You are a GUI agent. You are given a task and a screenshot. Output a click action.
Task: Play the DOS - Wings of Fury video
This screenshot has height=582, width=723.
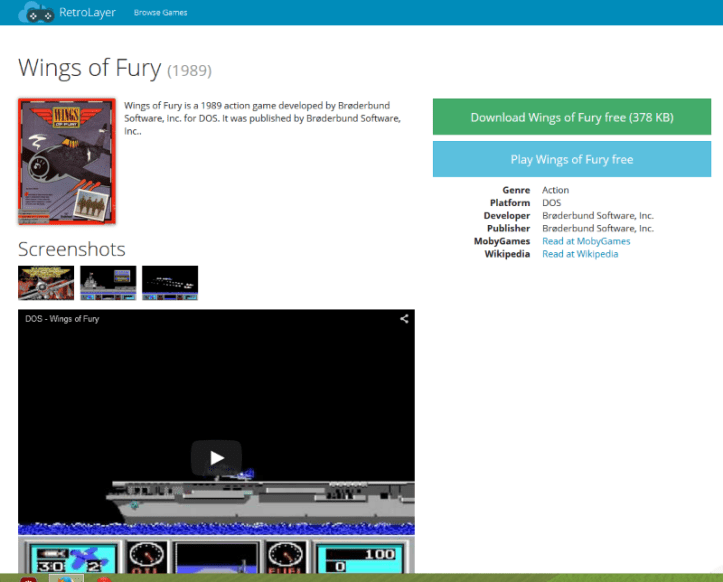coord(216,457)
